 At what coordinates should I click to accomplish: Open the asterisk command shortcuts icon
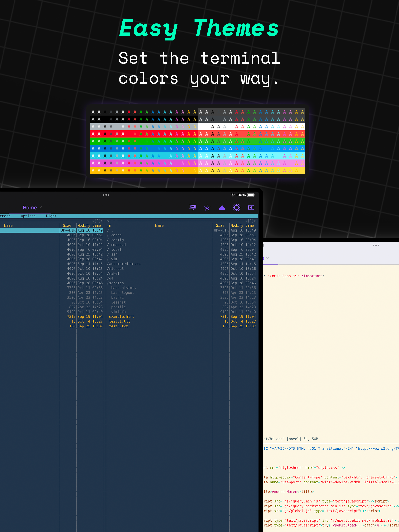click(x=207, y=207)
